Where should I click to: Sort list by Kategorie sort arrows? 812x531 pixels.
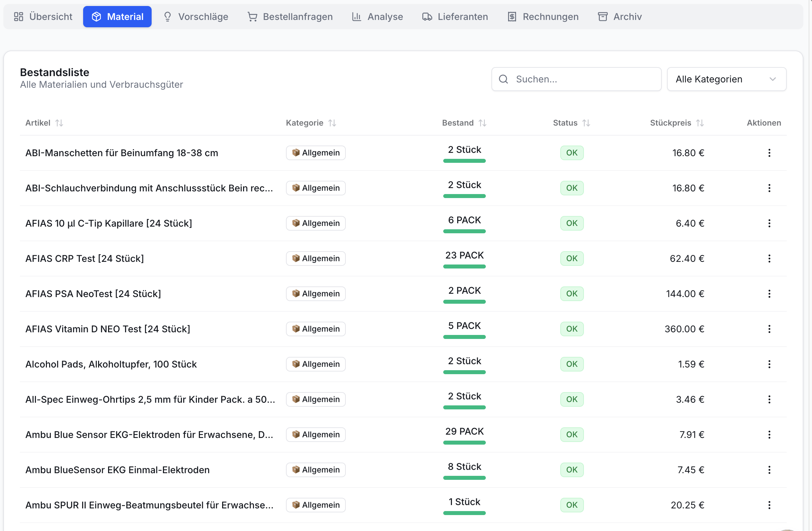332,123
